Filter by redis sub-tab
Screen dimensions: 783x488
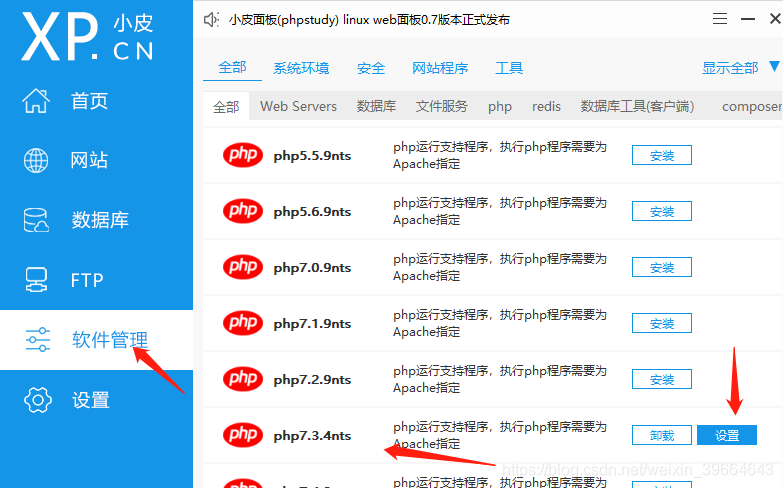[x=546, y=106]
